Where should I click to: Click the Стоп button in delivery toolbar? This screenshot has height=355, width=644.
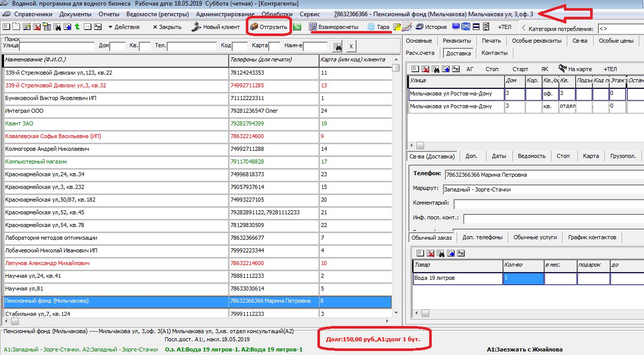pos(492,69)
